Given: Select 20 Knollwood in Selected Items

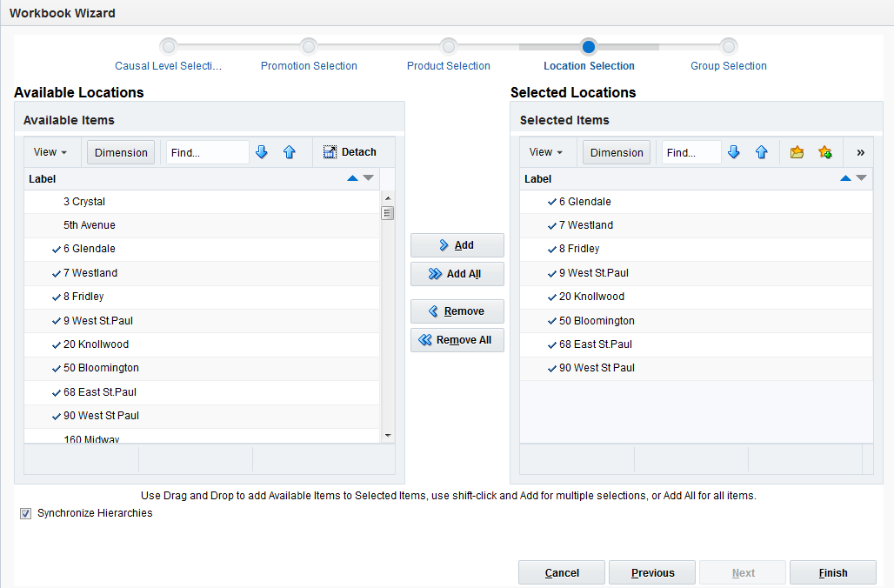Looking at the screenshot, I should tap(697, 297).
